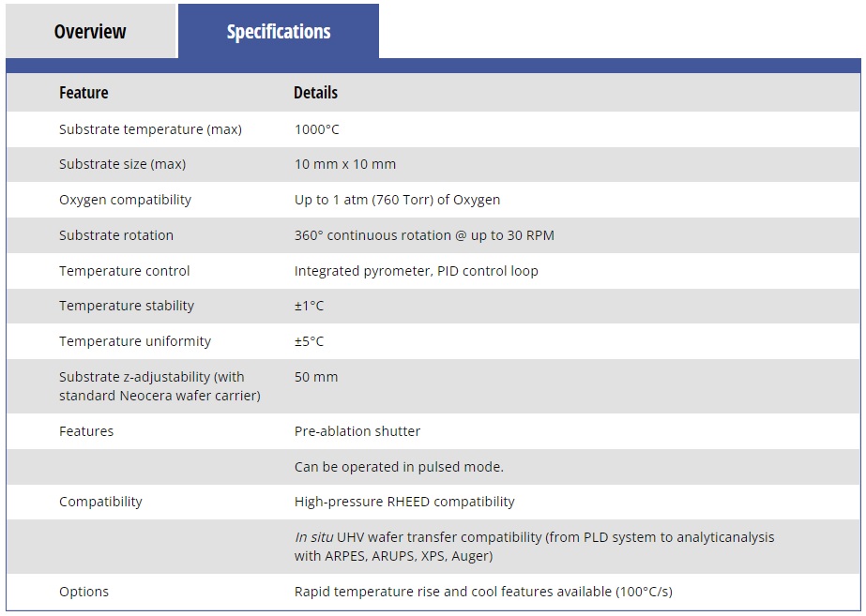Select the Temperature control label
The image size is (866, 616).
(x=124, y=271)
